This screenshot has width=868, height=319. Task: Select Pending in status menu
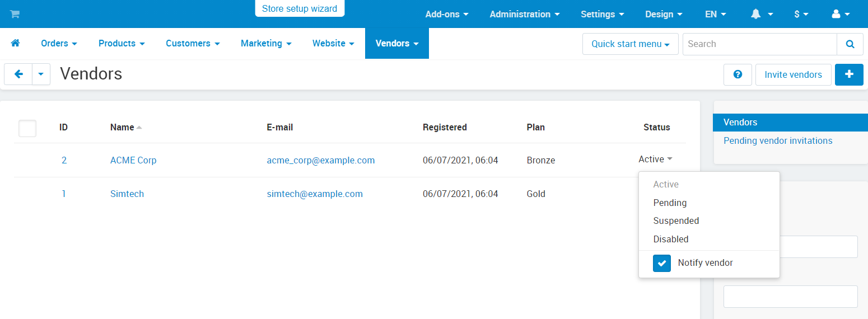pyautogui.click(x=670, y=203)
